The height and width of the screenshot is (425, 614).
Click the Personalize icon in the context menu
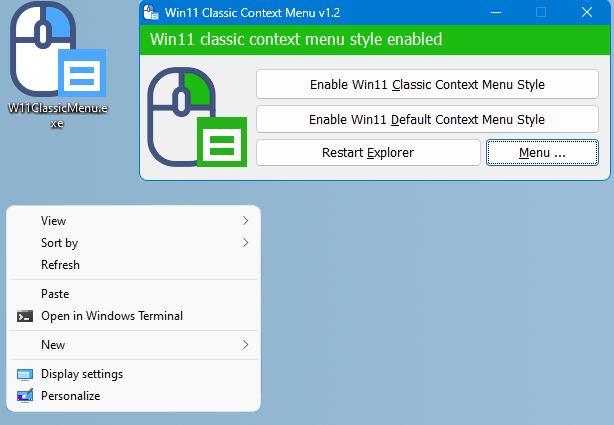coord(25,396)
